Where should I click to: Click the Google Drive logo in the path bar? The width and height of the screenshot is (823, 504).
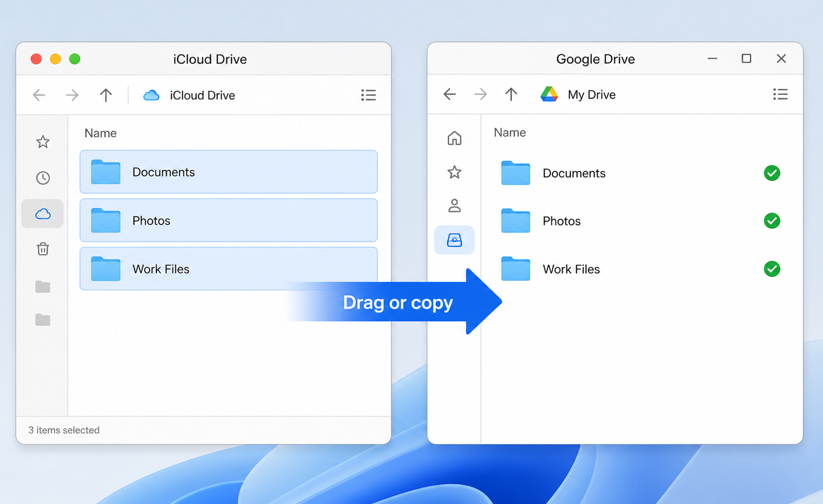point(549,94)
